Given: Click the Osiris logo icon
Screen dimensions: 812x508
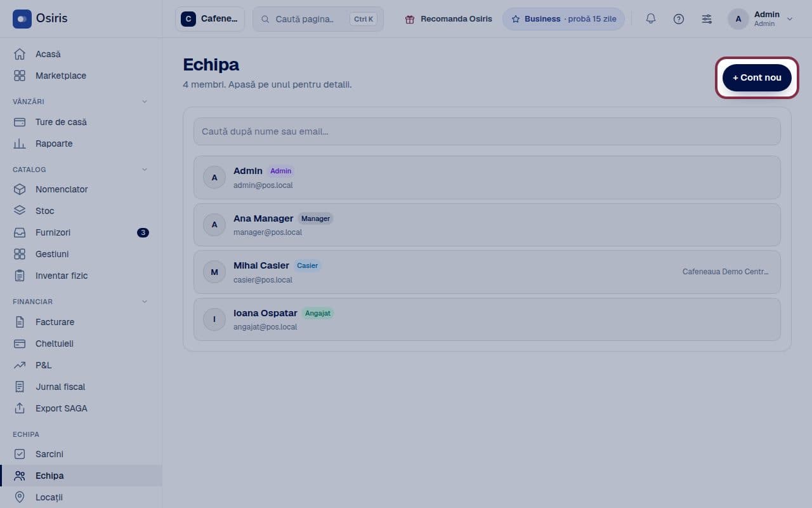Looking at the screenshot, I should pos(22,19).
